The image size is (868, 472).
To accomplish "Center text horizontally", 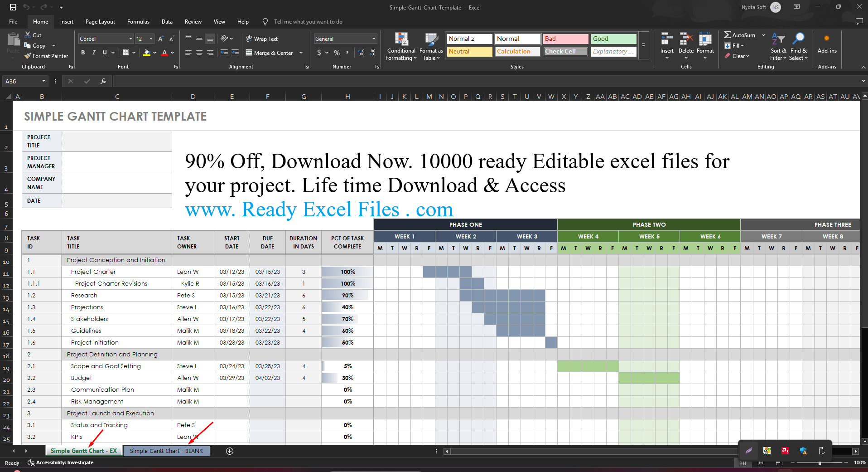I will 199,53.
